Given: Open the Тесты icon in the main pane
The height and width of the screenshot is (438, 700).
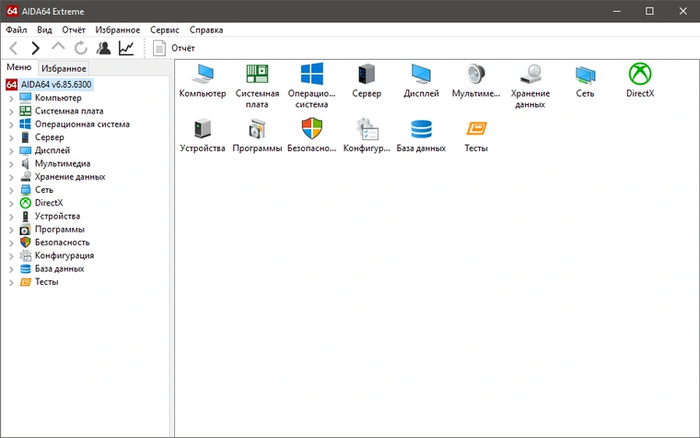Looking at the screenshot, I should 476,129.
